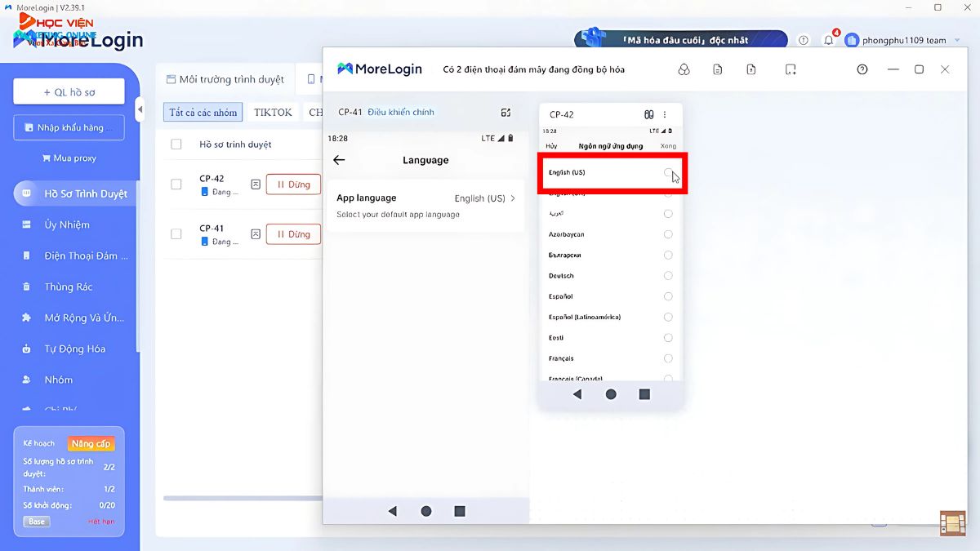This screenshot has width=980, height=551.
Task: Tick the select-all checkbox in the profile header
Action: point(176,144)
